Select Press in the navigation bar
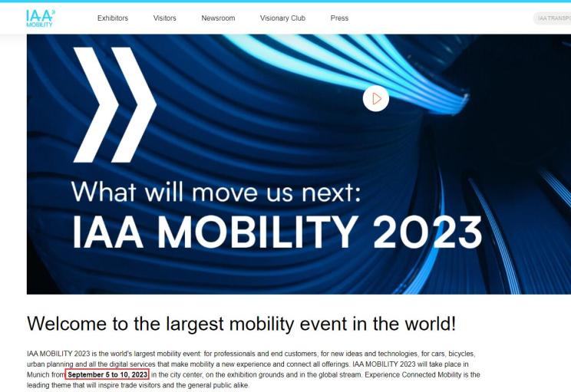The height and width of the screenshot is (392, 571). point(339,18)
